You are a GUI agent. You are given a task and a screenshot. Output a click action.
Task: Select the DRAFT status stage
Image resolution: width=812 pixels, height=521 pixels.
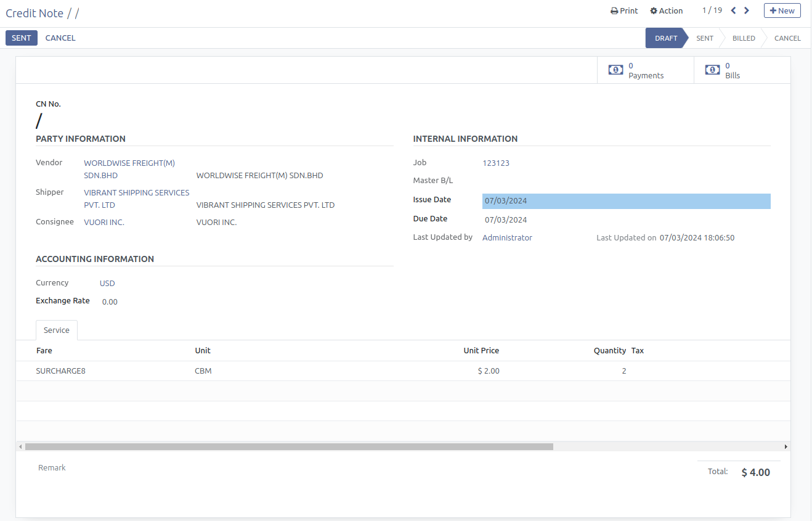(665, 38)
